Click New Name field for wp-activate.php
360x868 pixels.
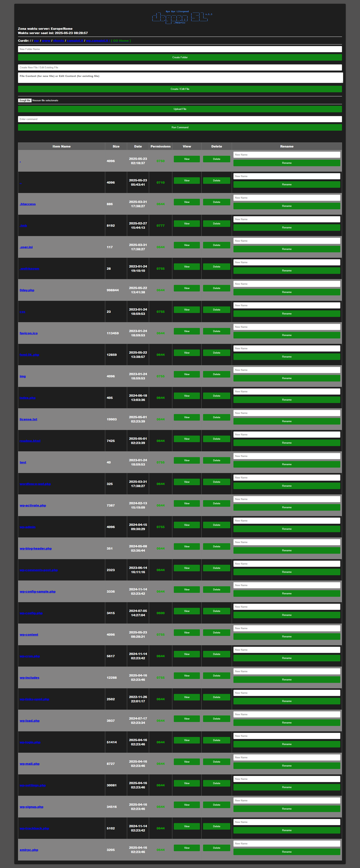[x=286, y=499]
